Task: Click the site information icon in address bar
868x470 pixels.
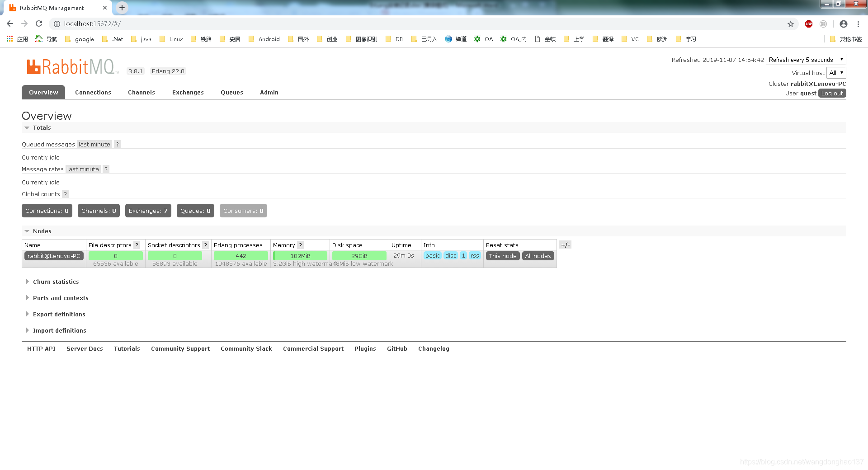Action: (57, 24)
